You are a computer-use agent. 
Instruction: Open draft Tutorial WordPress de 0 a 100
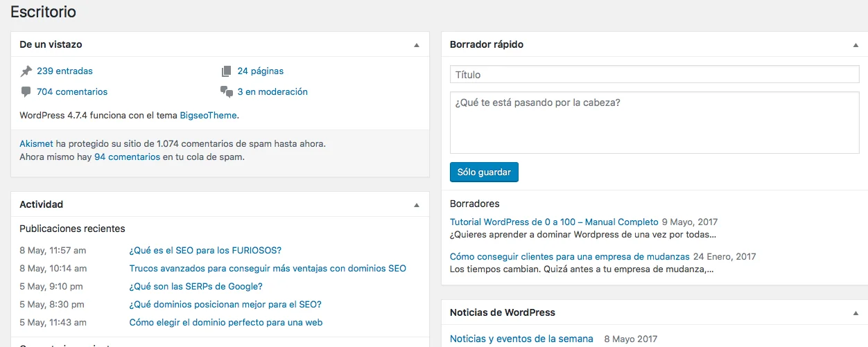[x=553, y=222]
